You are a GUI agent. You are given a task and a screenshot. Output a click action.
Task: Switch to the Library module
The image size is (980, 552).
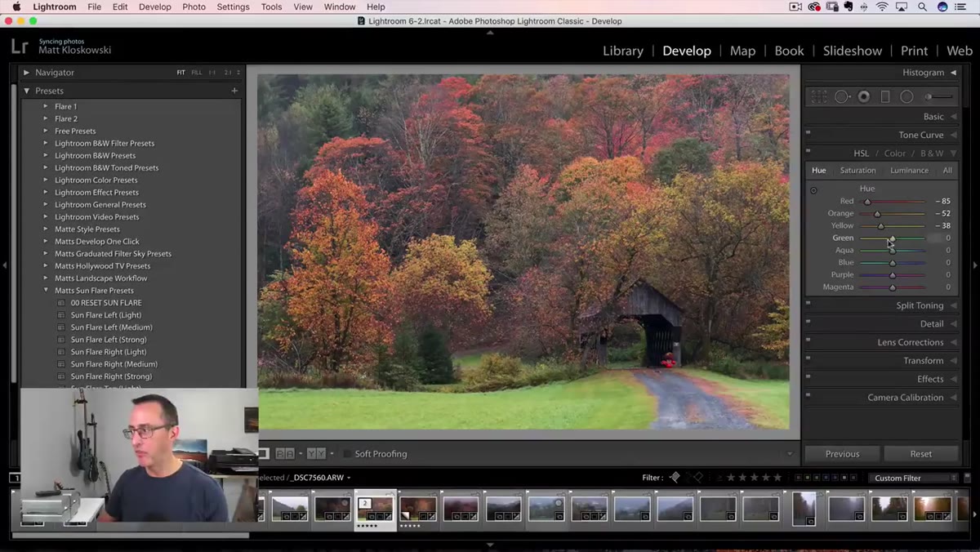pyautogui.click(x=623, y=51)
